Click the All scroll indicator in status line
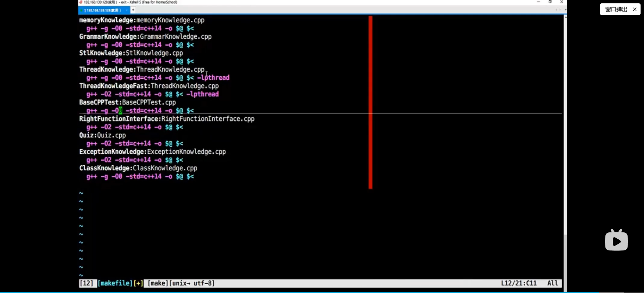 pos(553,283)
